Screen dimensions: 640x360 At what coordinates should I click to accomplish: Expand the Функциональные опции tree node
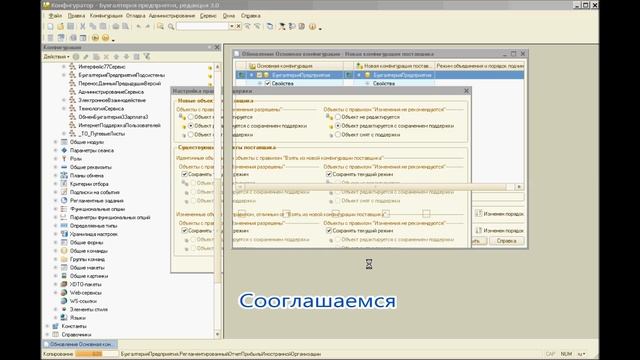[56, 209]
